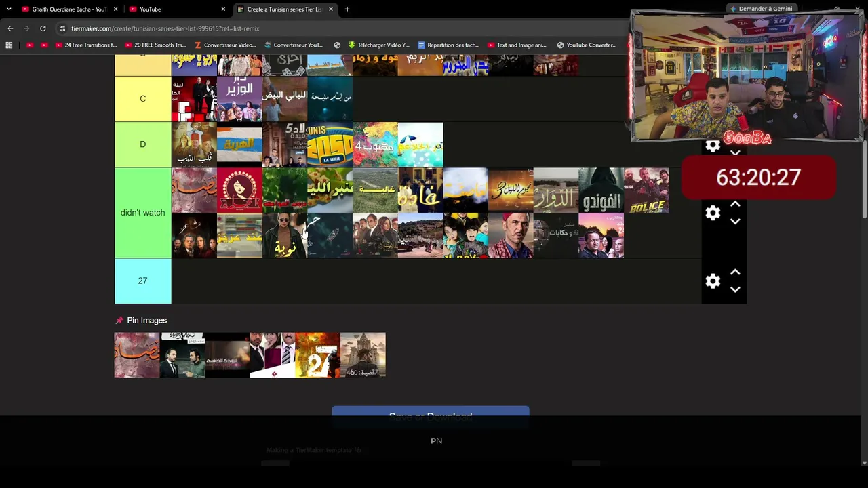868x488 pixels.
Task: Select the "دار الوزير" thumbnail in C tier
Action: (x=239, y=99)
